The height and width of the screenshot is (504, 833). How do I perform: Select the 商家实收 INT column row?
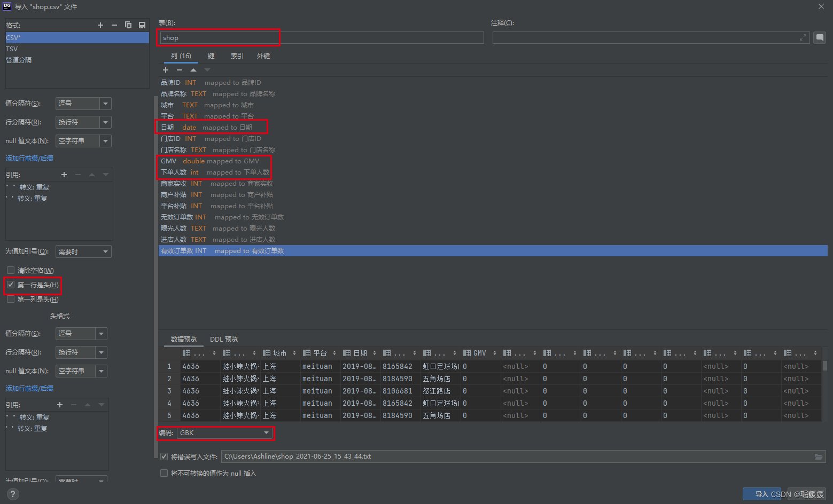(x=493, y=184)
